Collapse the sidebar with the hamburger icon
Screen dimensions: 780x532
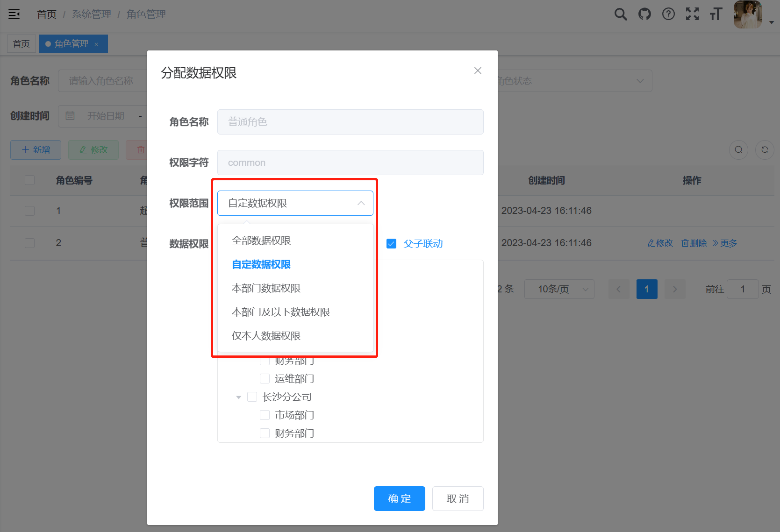click(14, 14)
